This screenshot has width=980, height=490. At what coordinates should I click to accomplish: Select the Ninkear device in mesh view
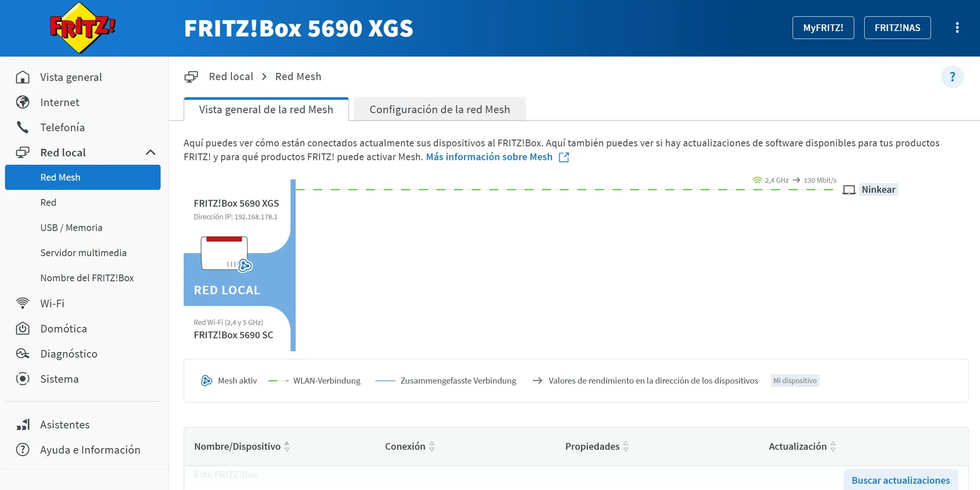tap(878, 190)
